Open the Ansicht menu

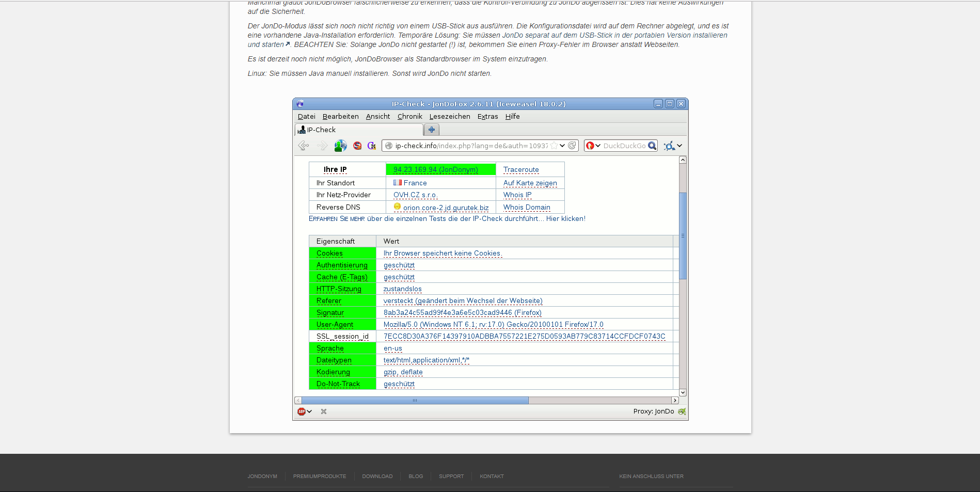click(x=378, y=117)
